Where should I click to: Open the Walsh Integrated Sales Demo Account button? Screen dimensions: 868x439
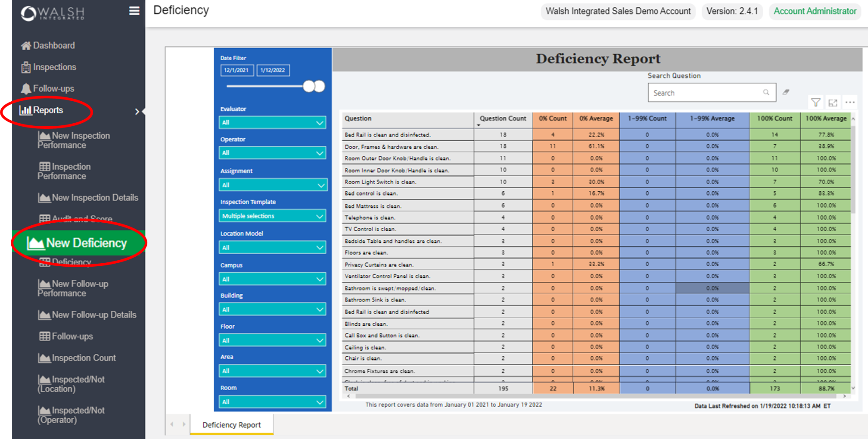[618, 11]
